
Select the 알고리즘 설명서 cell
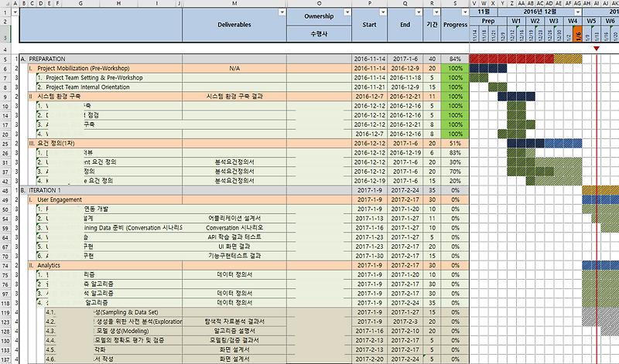[x=234, y=331]
